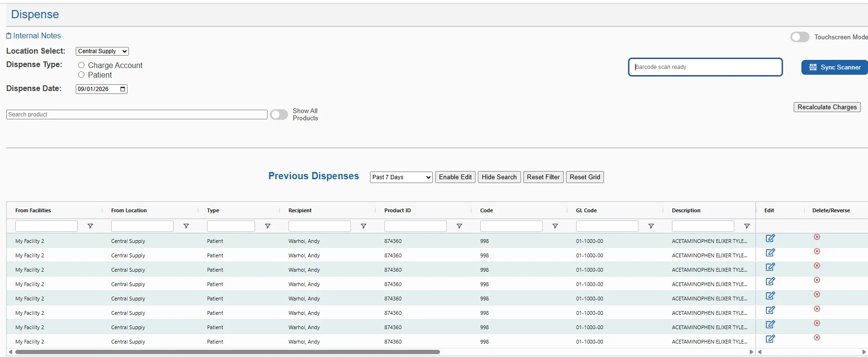The image size is (868, 357).
Task: Sort by the Product ID column header
Action: pos(398,210)
